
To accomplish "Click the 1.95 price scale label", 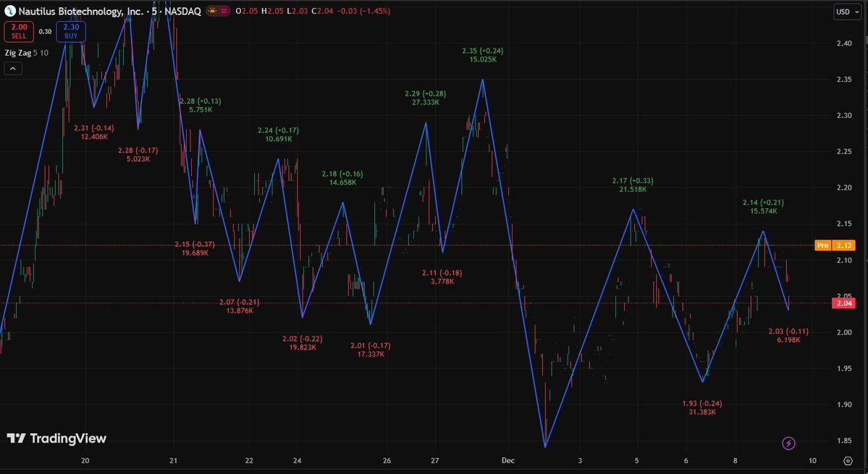I will point(844,368).
